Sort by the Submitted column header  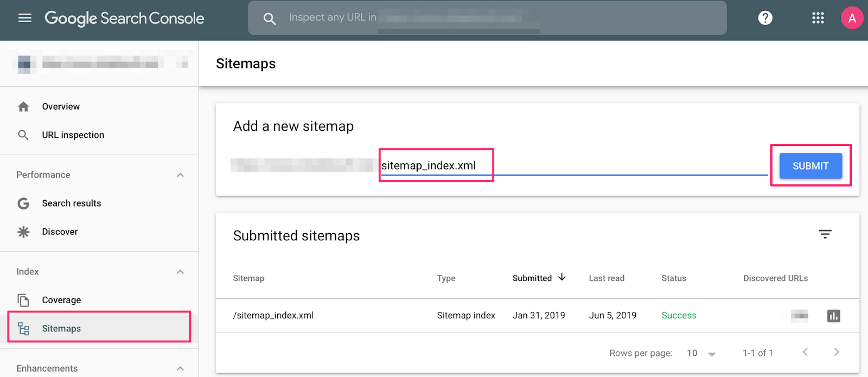click(532, 278)
